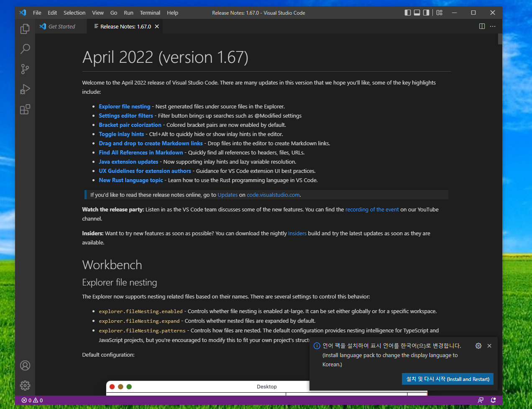This screenshot has height=409, width=532.
Task: Select the Release Notes: 1.67.0 tab
Action: 125,26
